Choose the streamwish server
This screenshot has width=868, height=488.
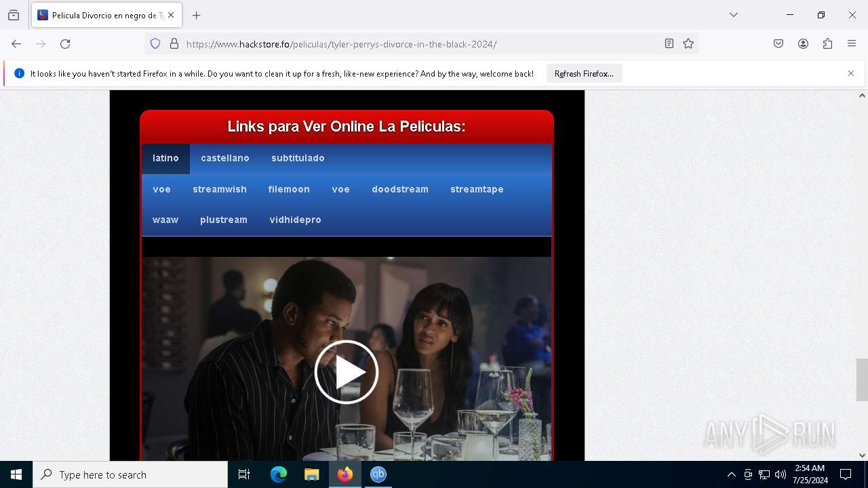[220, 189]
